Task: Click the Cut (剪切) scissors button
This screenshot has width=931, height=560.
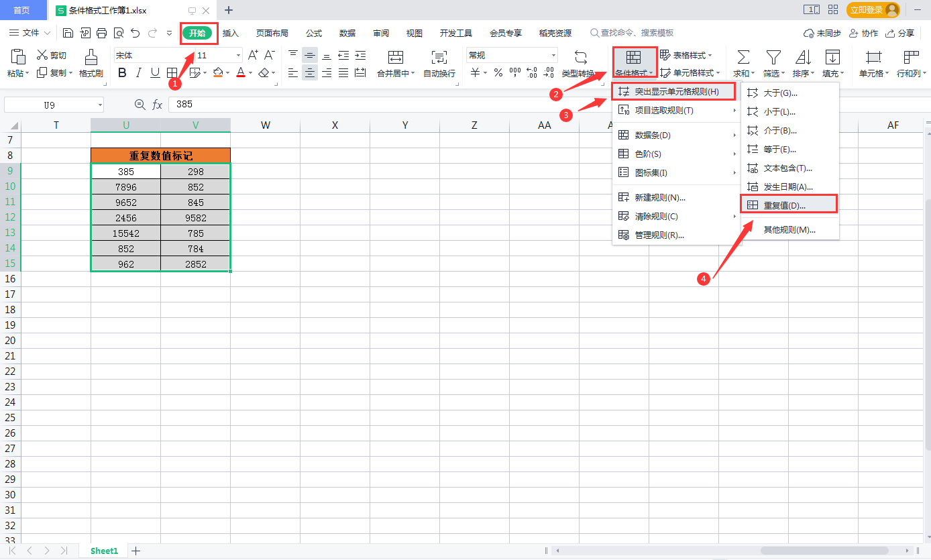Action: tap(52, 55)
